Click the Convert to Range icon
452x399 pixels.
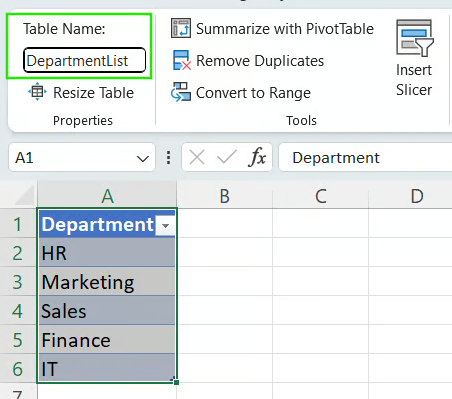tap(181, 92)
